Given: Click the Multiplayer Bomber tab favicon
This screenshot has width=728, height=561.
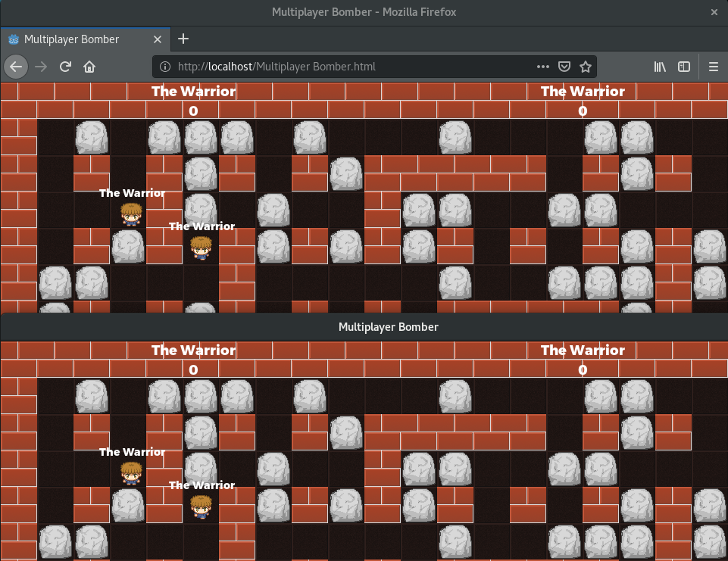Looking at the screenshot, I should (14, 39).
